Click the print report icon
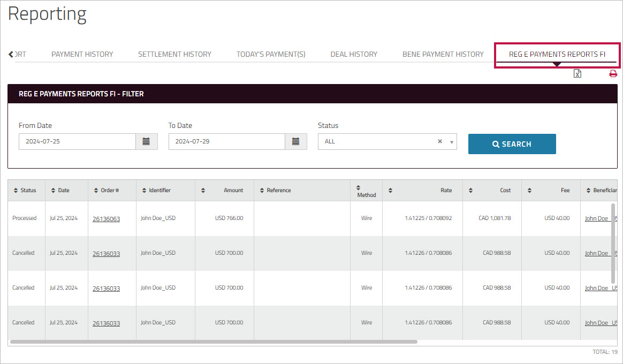This screenshot has height=364, width=623. (x=613, y=74)
